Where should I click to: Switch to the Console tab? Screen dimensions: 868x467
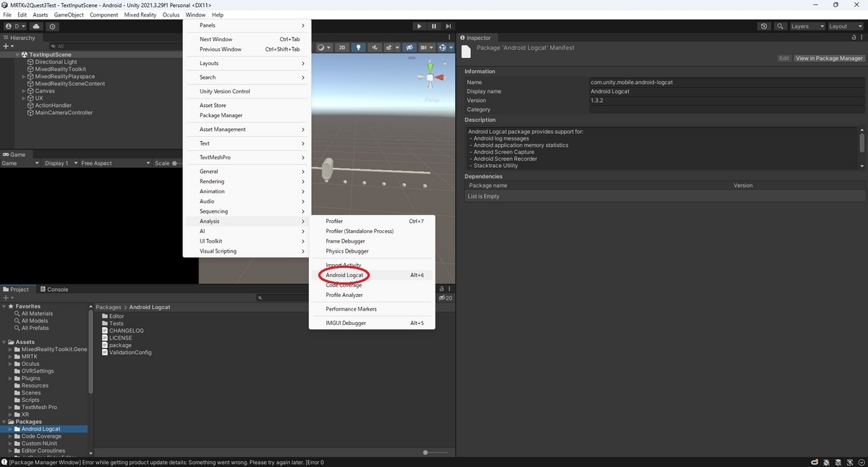54,289
